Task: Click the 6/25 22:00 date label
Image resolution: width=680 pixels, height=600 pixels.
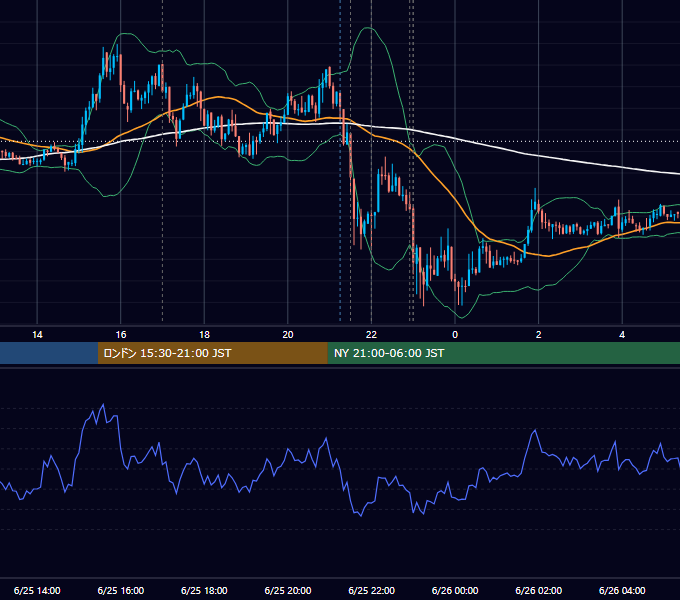Action: click(x=372, y=590)
